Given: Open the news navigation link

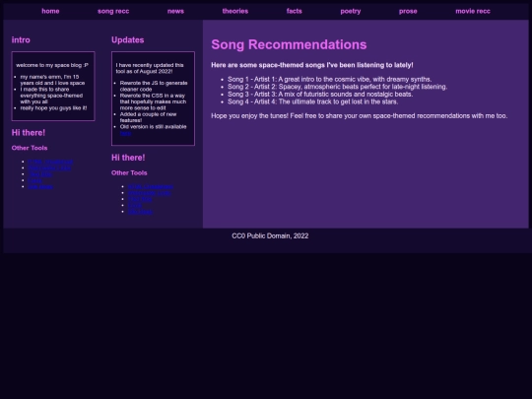Looking at the screenshot, I should [x=175, y=11].
